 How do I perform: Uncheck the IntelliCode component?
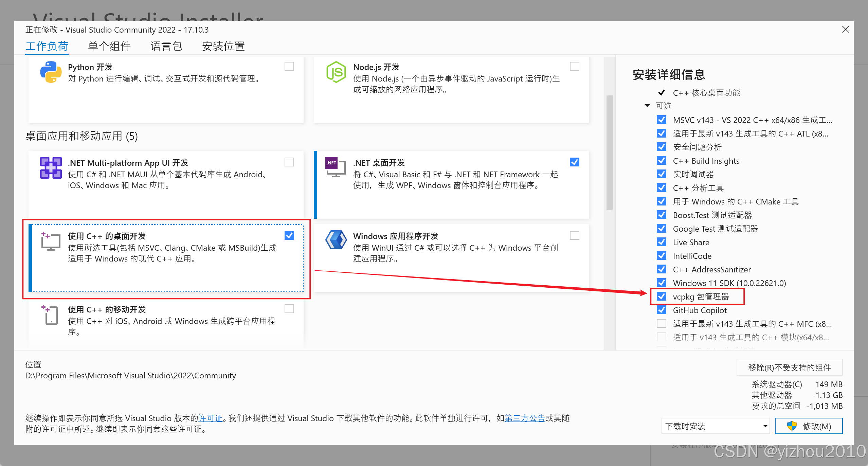(x=662, y=255)
